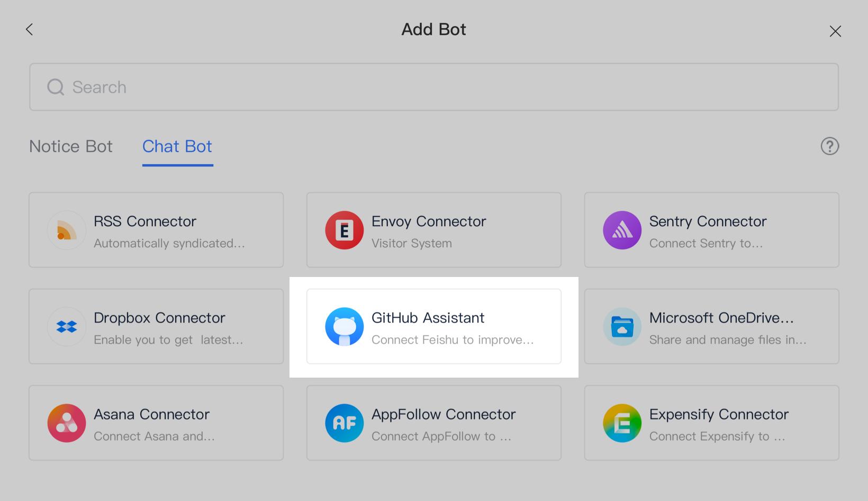Click 'Connect Asana and...' description
The width and height of the screenshot is (868, 501).
(154, 436)
